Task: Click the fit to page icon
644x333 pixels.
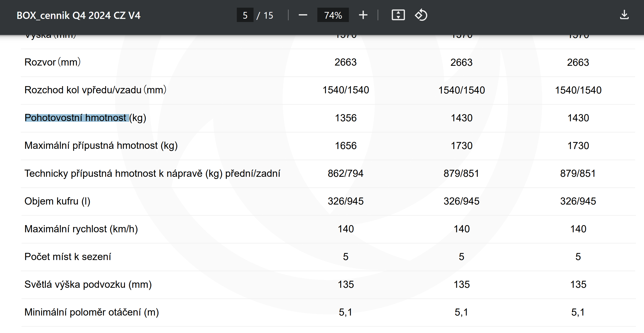Action: click(x=398, y=15)
